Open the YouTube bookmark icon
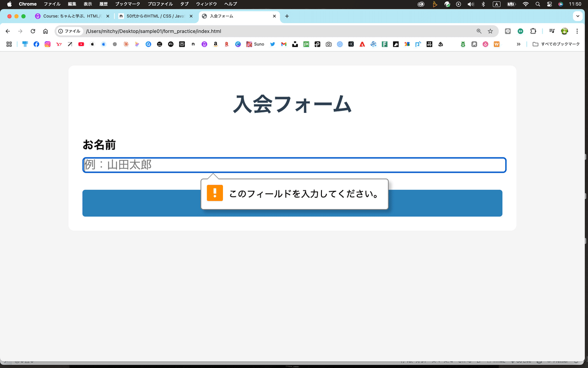The width and height of the screenshot is (588, 368). (x=81, y=44)
